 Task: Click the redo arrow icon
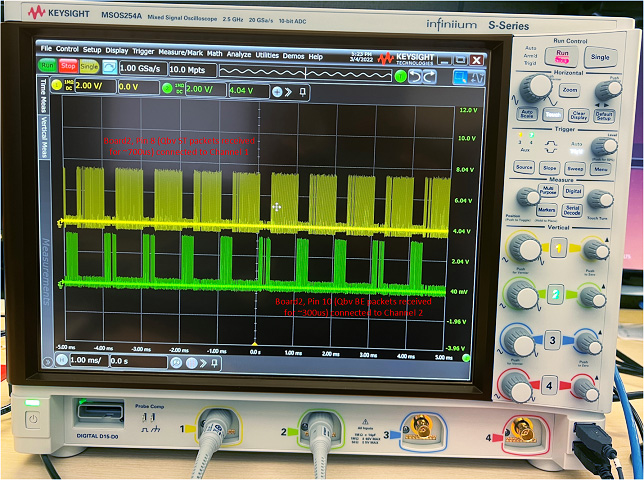[x=429, y=77]
